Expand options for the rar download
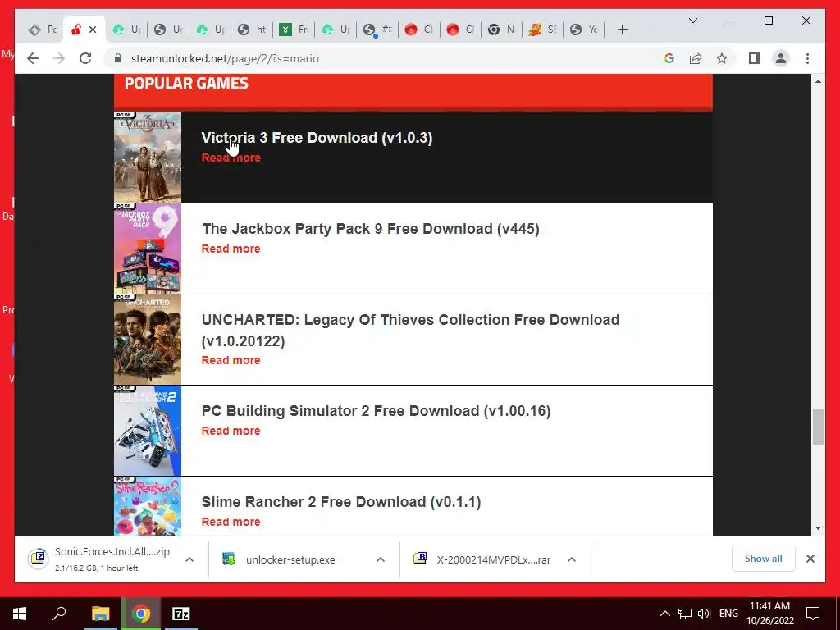 pyautogui.click(x=572, y=559)
